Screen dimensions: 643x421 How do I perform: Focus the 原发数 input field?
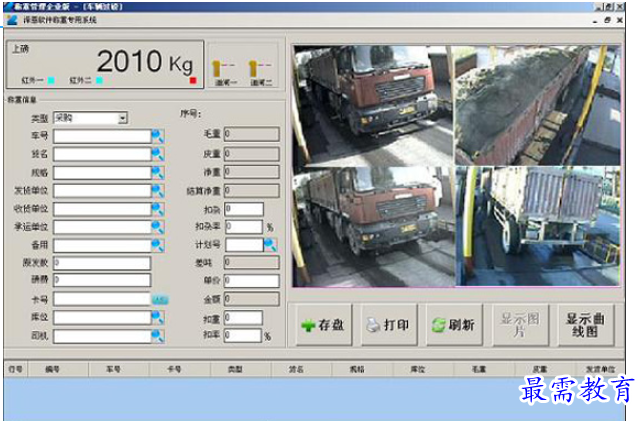point(102,263)
